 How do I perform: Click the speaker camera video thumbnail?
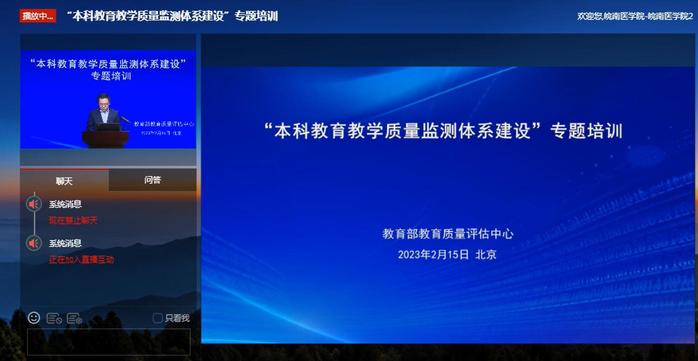coord(108,100)
